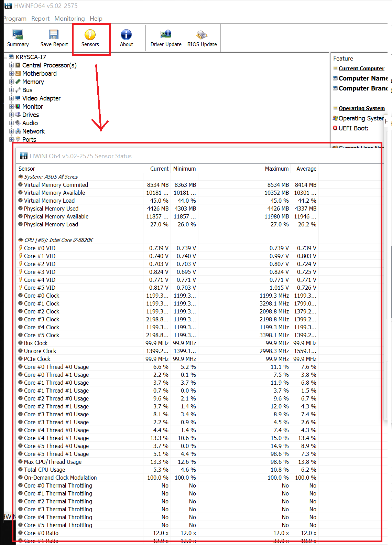
Task: Select the Ports tree item
Action: pos(29,139)
